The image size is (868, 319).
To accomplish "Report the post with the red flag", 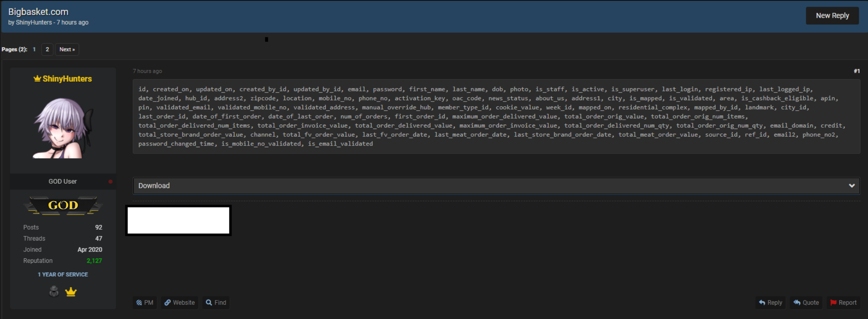I will [843, 302].
